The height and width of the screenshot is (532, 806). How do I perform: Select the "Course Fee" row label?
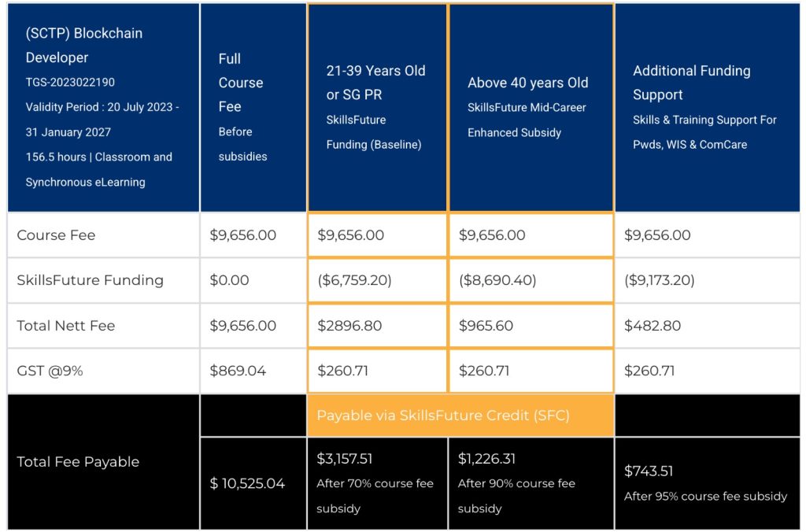click(x=56, y=235)
